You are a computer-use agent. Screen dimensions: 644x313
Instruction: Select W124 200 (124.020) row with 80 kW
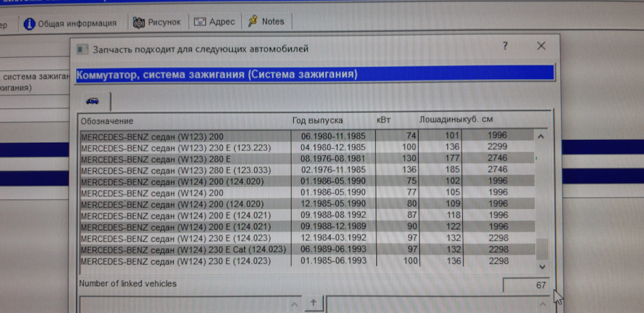[307, 204]
